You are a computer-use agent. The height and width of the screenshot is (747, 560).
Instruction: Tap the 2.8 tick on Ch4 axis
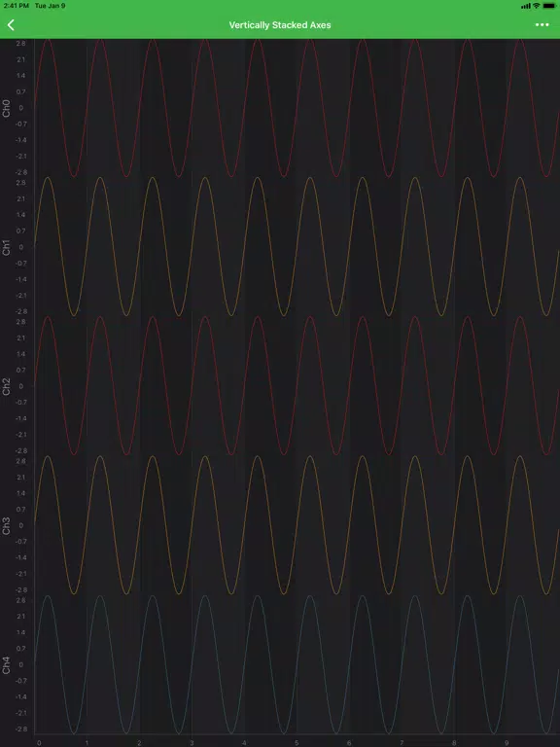pos(21,600)
